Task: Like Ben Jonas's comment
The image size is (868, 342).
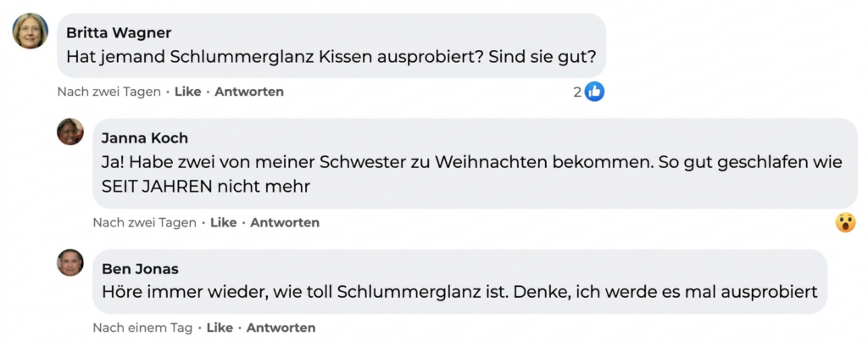Action: [220, 328]
